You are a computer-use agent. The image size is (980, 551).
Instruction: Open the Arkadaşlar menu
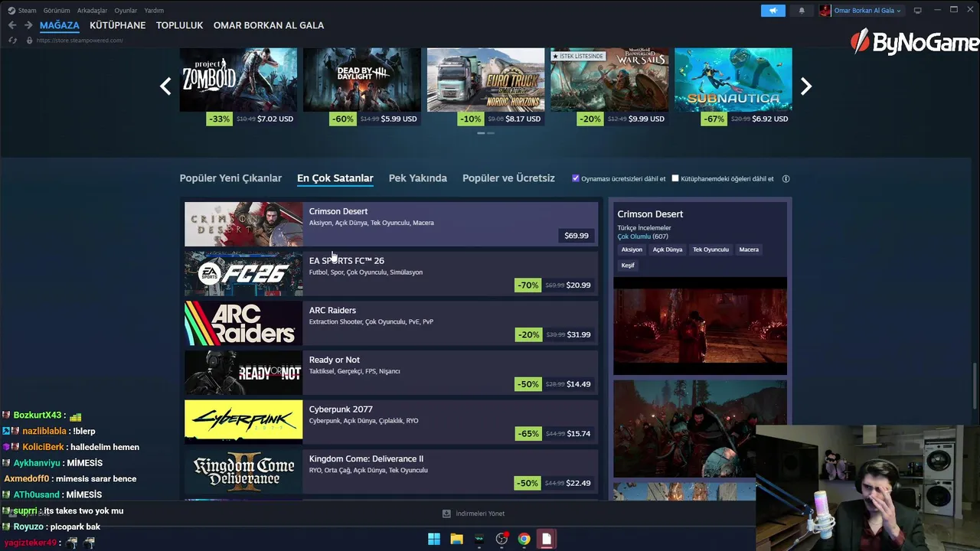pyautogui.click(x=93, y=11)
